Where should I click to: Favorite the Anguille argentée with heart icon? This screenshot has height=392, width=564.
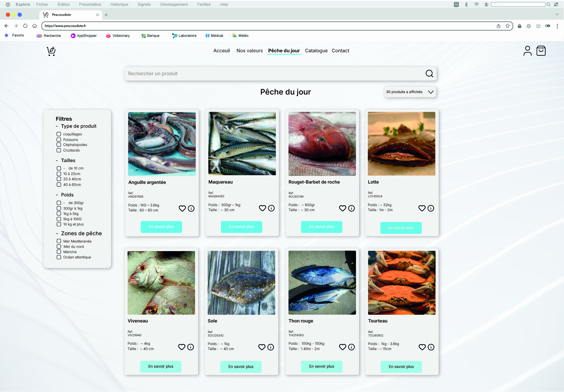(182, 208)
